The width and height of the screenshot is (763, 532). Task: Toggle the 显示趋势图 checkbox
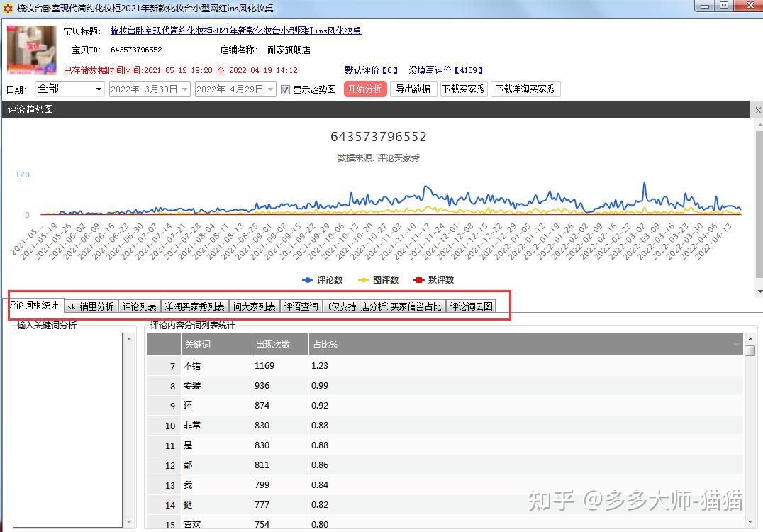click(285, 89)
